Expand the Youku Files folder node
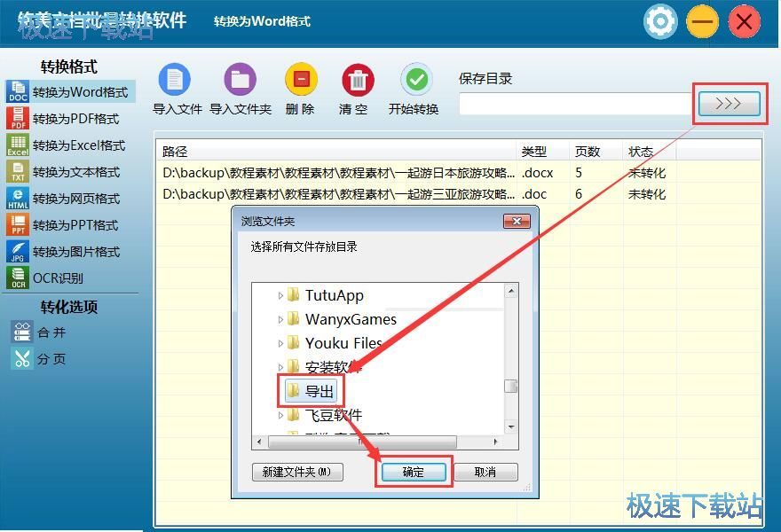The image size is (781, 532). (x=280, y=343)
